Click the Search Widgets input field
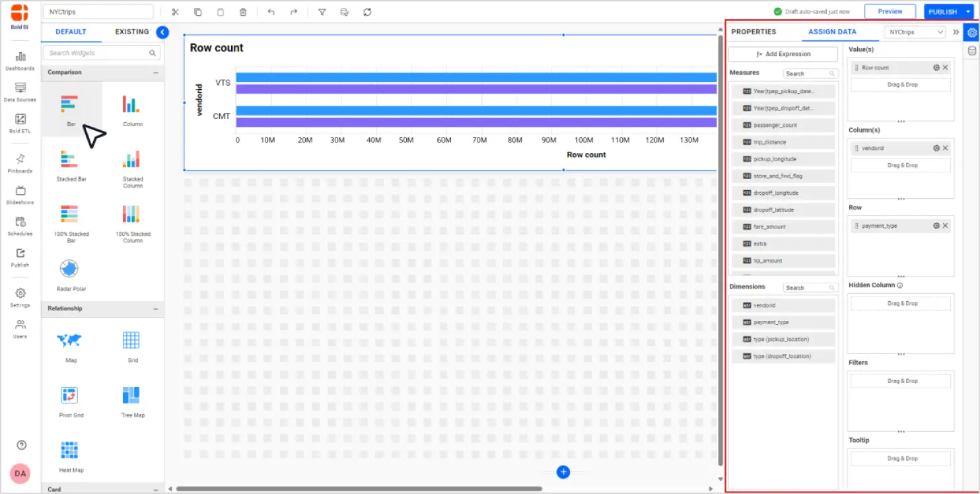The width and height of the screenshot is (980, 494). click(x=98, y=53)
